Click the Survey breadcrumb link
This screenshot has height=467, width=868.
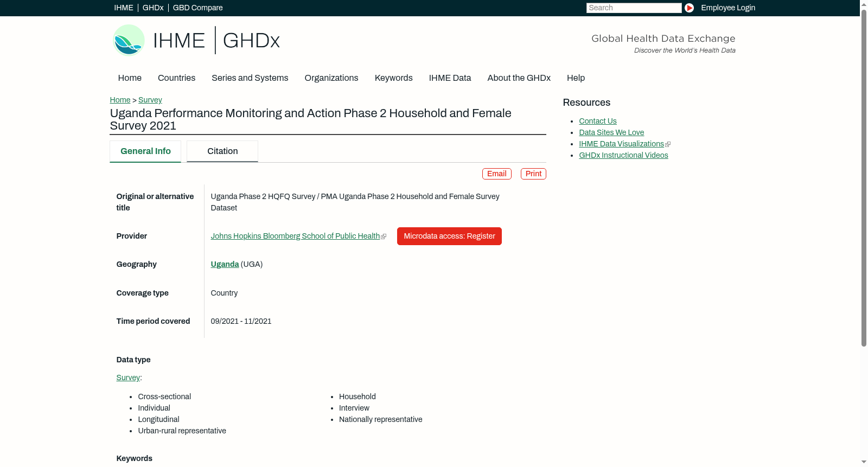point(150,100)
